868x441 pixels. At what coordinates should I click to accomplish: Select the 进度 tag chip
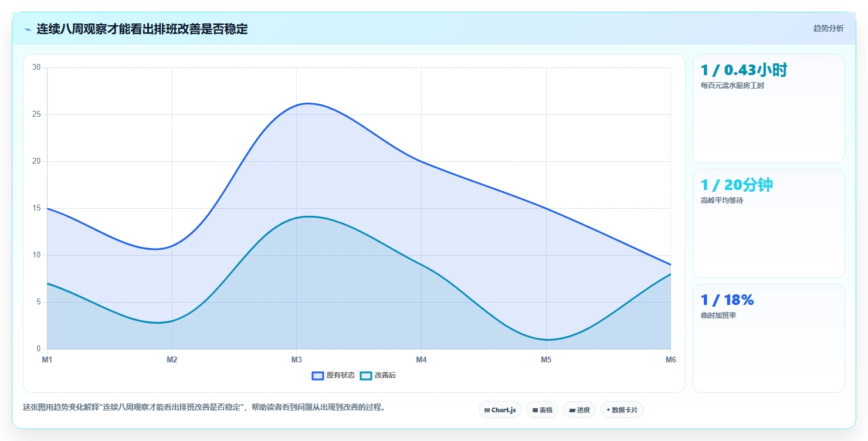point(579,410)
